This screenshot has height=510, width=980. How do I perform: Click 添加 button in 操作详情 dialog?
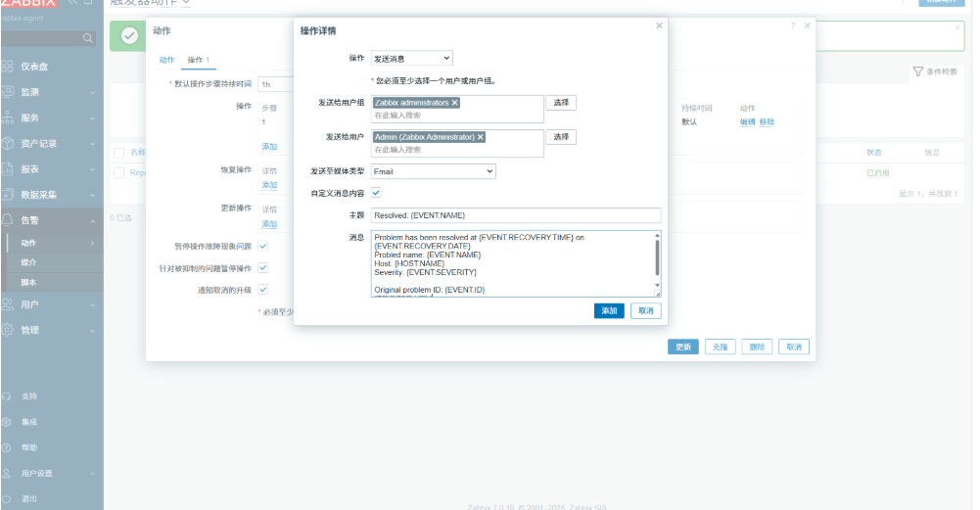click(x=609, y=310)
